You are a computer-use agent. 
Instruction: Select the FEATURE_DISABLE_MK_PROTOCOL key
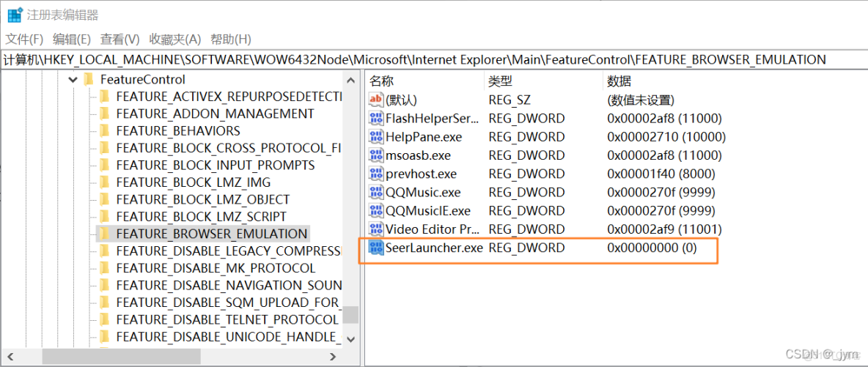(x=216, y=268)
